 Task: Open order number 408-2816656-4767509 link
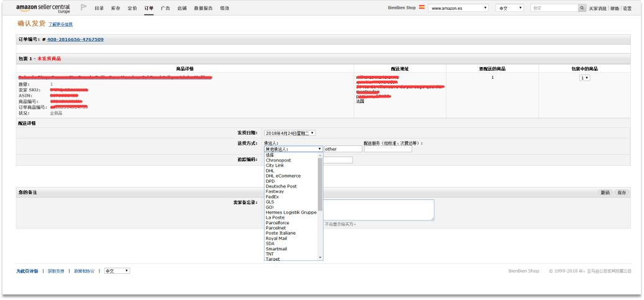tap(75, 40)
